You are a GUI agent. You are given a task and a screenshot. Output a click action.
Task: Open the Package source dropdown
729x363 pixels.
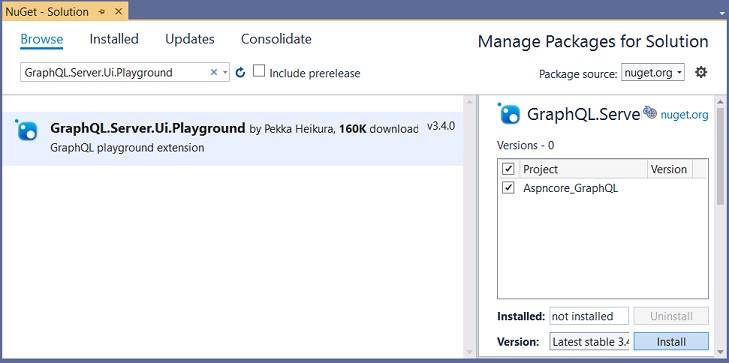[x=653, y=73]
